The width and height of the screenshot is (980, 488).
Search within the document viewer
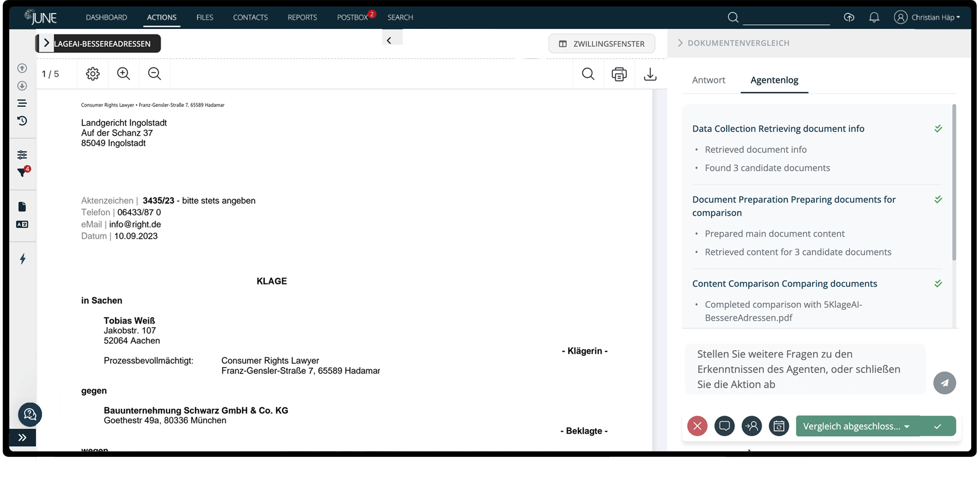coord(588,74)
